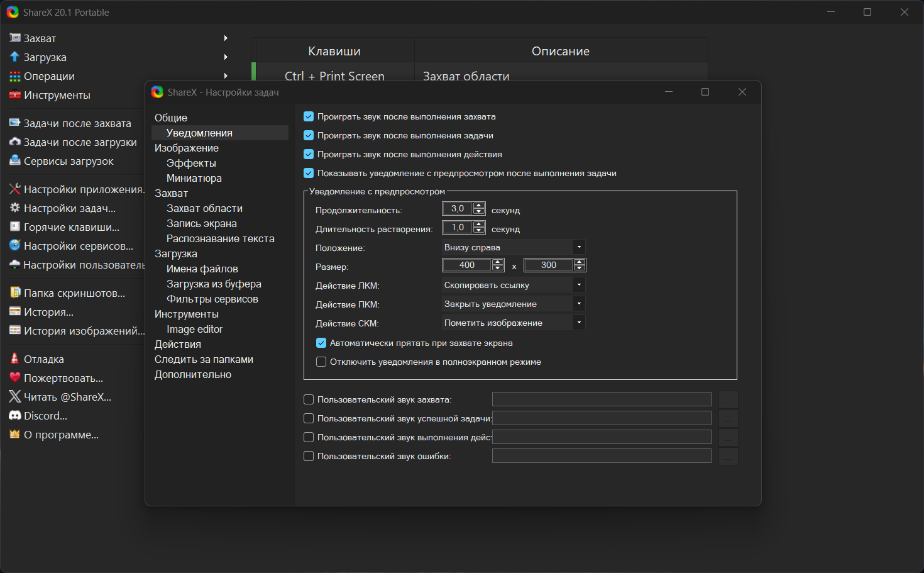Screen dimensions: 924x573
Task: Open Захват области settings section
Action: click(x=204, y=208)
